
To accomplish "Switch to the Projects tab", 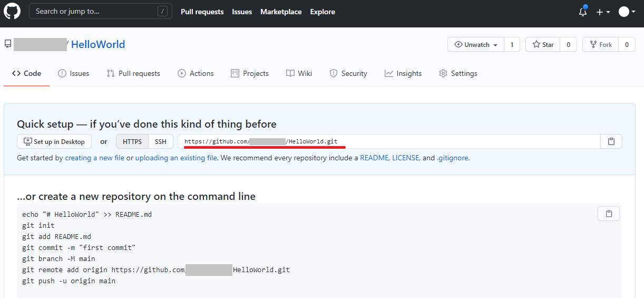I will pyautogui.click(x=250, y=73).
